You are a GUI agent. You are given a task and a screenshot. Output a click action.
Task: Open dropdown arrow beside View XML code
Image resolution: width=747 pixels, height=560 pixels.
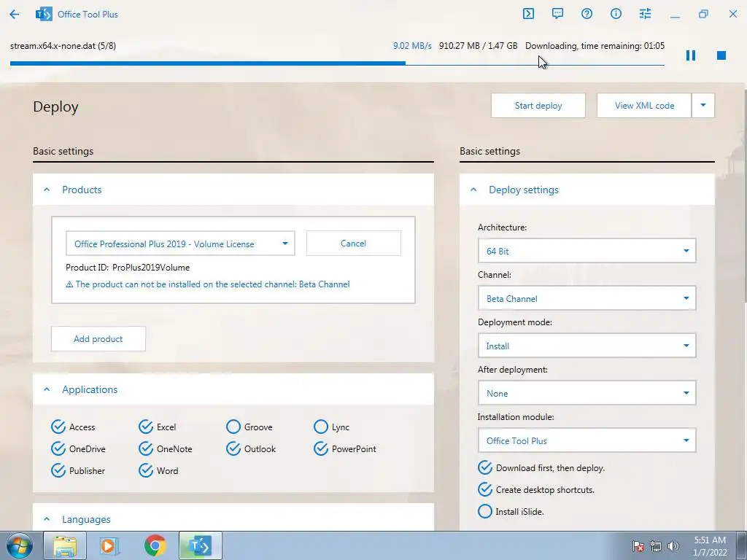tap(703, 105)
